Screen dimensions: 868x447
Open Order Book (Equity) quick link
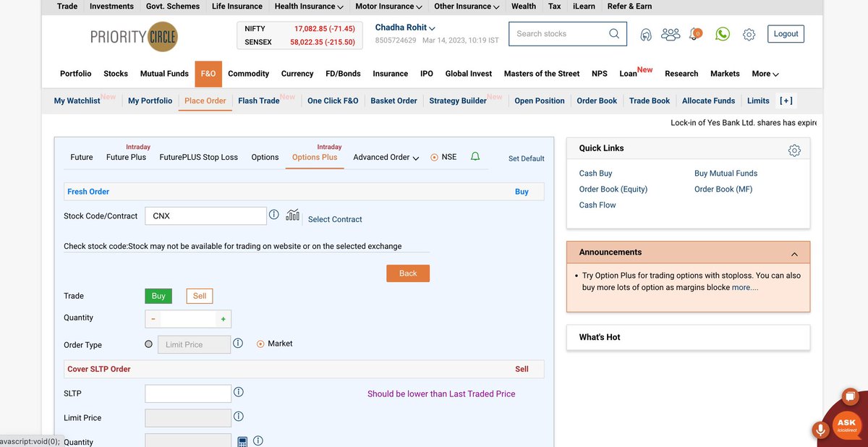tap(613, 190)
